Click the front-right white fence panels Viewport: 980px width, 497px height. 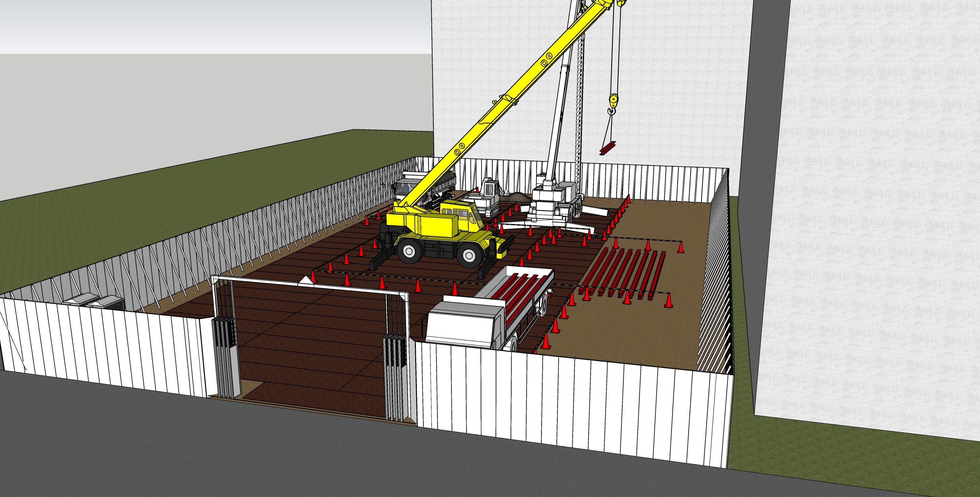point(571,399)
